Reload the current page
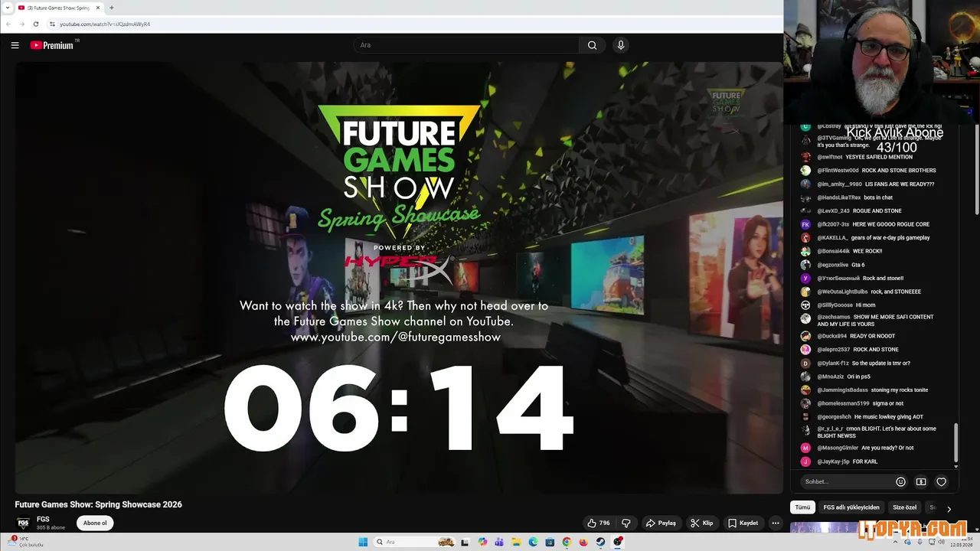Image resolution: width=980 pixels, height=551 pixels. [x=35, y=24]
